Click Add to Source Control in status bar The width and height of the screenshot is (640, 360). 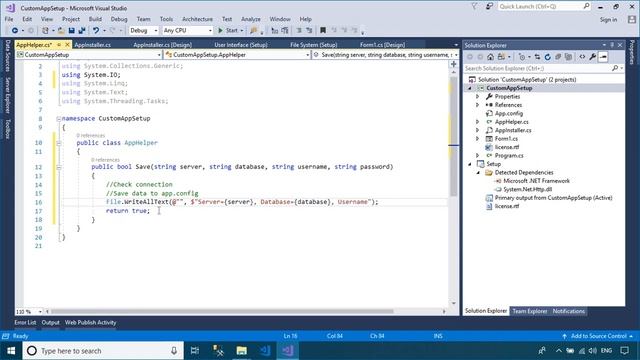[x=598, y=336]
